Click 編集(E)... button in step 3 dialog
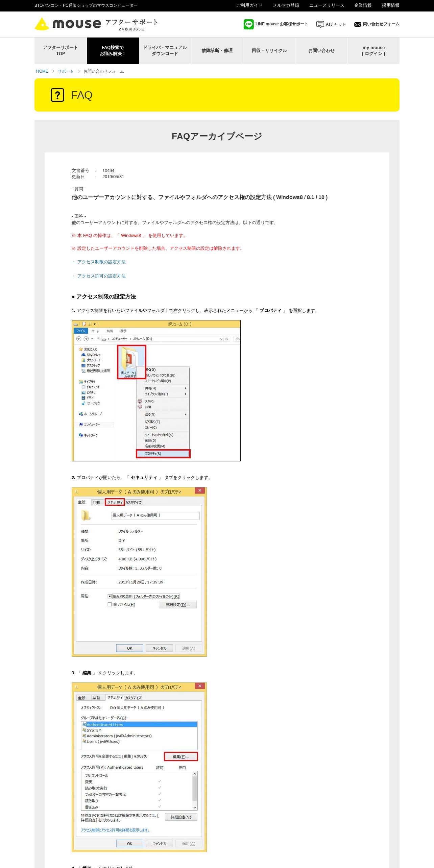 [x=181, y=757]
